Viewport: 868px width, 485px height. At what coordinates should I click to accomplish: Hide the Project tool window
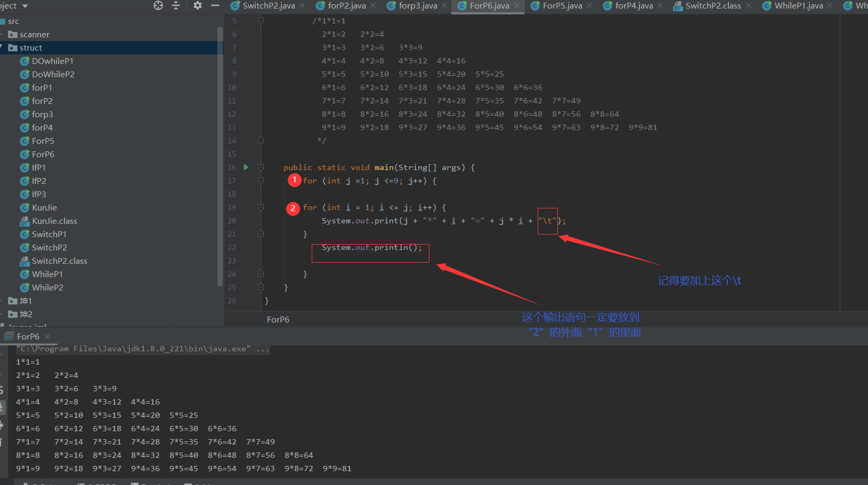(x=215, y=5)
